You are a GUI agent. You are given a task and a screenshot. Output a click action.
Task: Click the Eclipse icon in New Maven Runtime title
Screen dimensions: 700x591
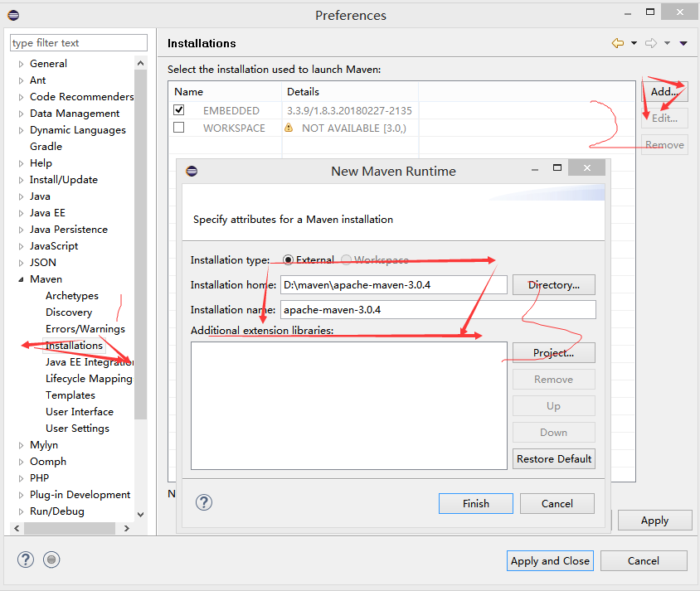pyautogui.click(x=192, y=171)
